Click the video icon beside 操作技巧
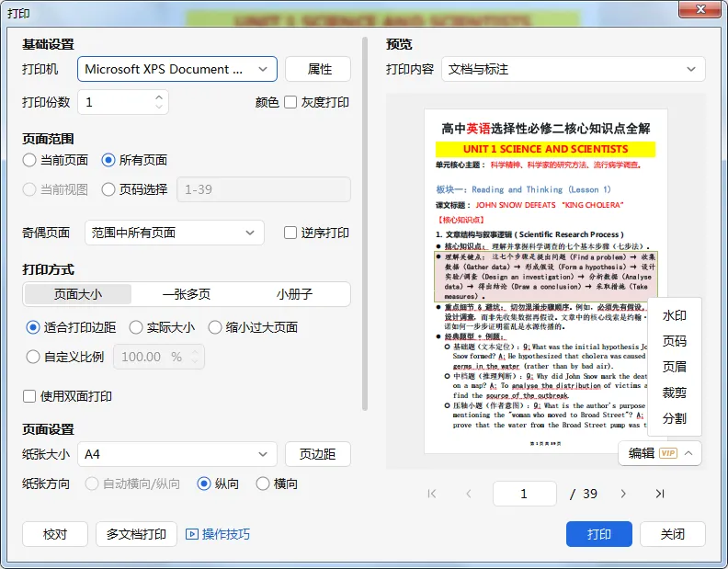This screenshot has width=728, height=569. (x=192, y=534)
